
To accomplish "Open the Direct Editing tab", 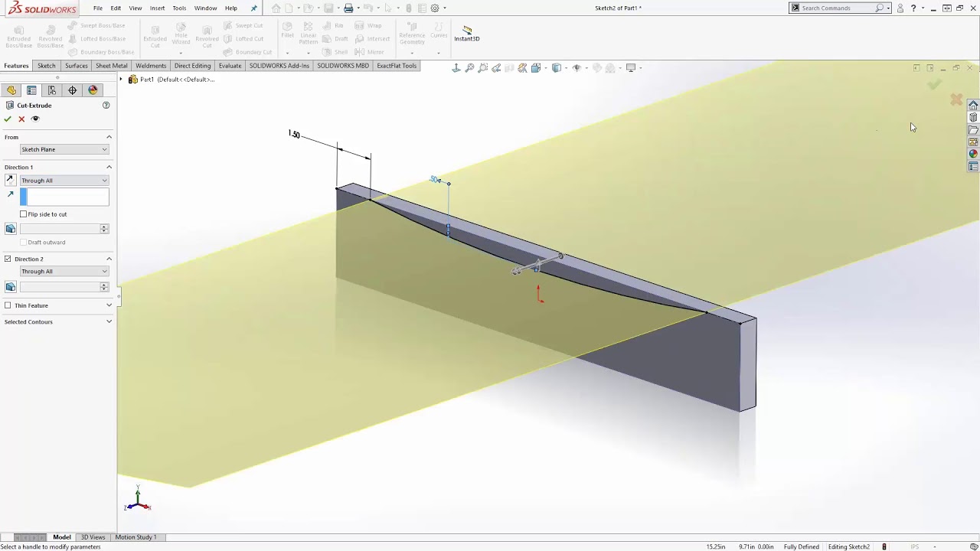I will click(192, 66).
